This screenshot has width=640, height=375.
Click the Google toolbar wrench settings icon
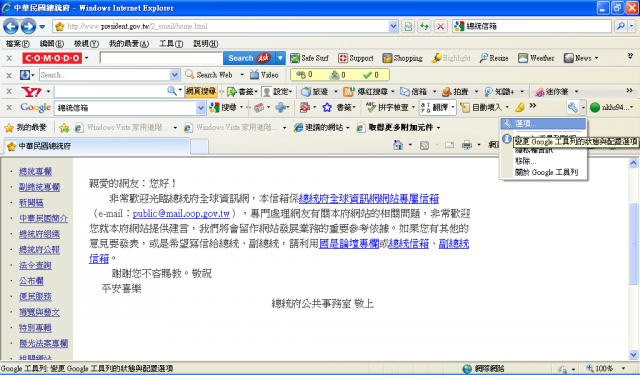tap(572, 107)
